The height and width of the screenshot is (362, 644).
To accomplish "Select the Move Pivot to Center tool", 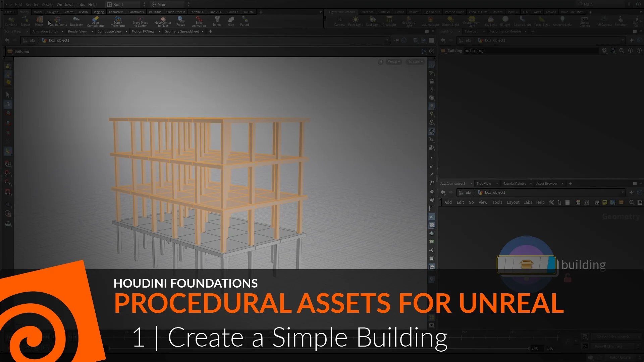I will (140, 21).
